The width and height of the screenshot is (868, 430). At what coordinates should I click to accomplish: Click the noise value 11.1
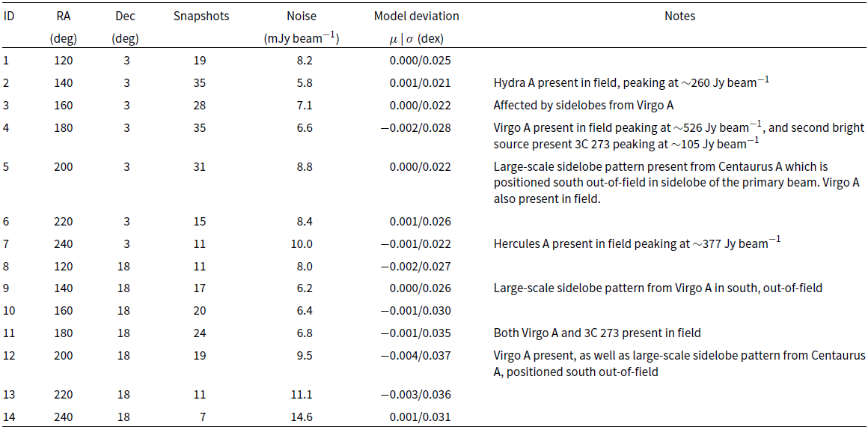pos(302,394)
